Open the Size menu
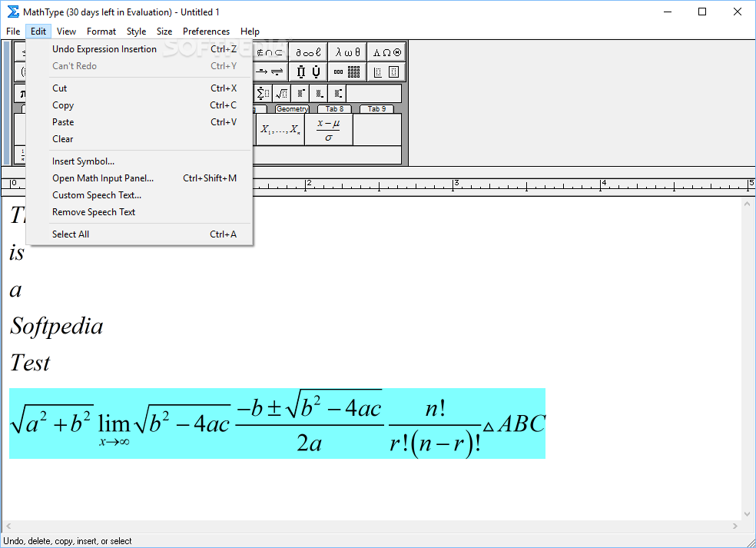 point(164,32)
